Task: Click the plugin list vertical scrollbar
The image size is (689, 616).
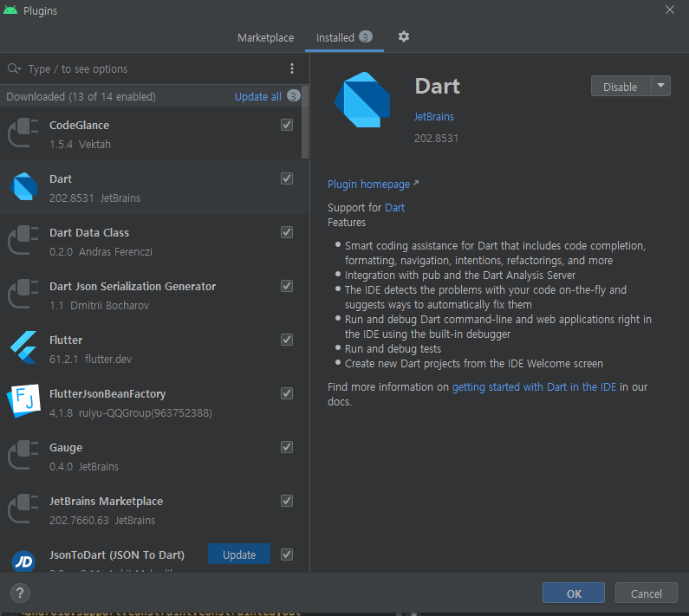Action: [305, 122]
